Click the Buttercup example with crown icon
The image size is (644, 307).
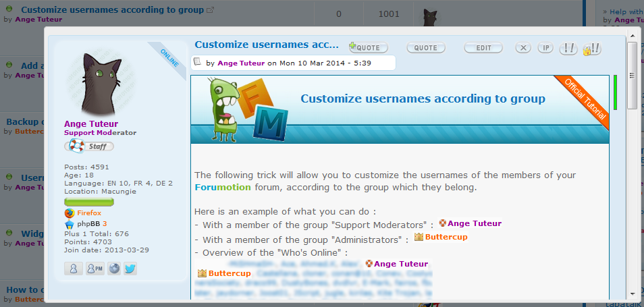point(441,237)
